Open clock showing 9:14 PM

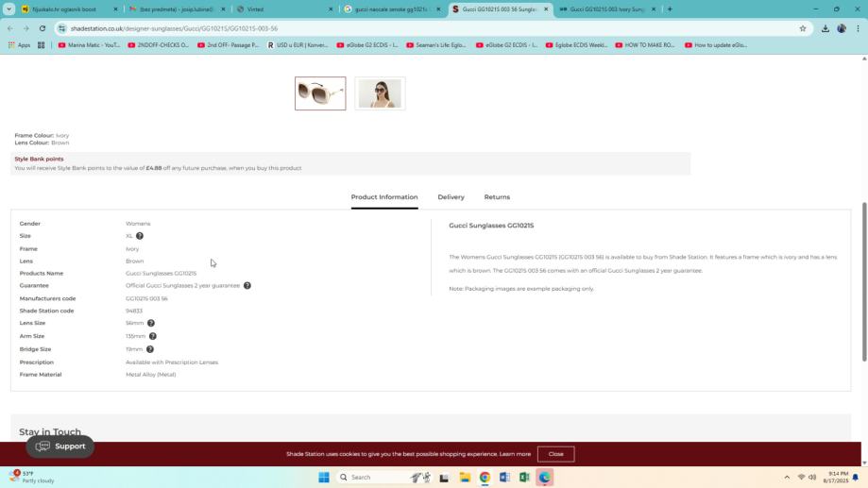coord(836,477)
